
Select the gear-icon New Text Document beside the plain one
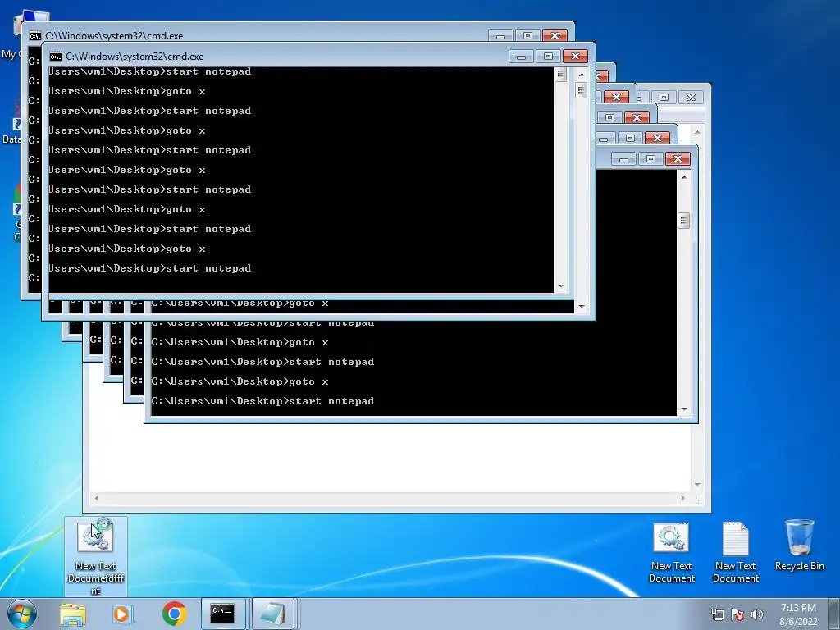[x=671, y=552]
